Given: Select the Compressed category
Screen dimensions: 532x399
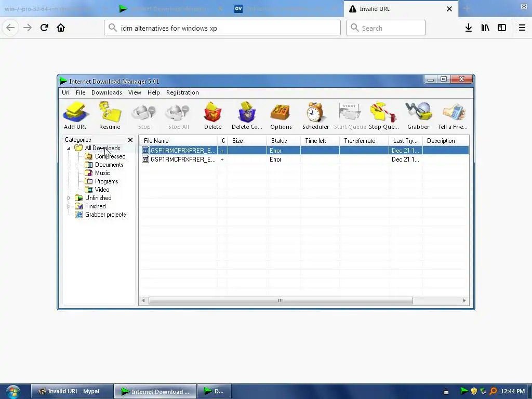Looking at the screenshot, I should [110, 156].
